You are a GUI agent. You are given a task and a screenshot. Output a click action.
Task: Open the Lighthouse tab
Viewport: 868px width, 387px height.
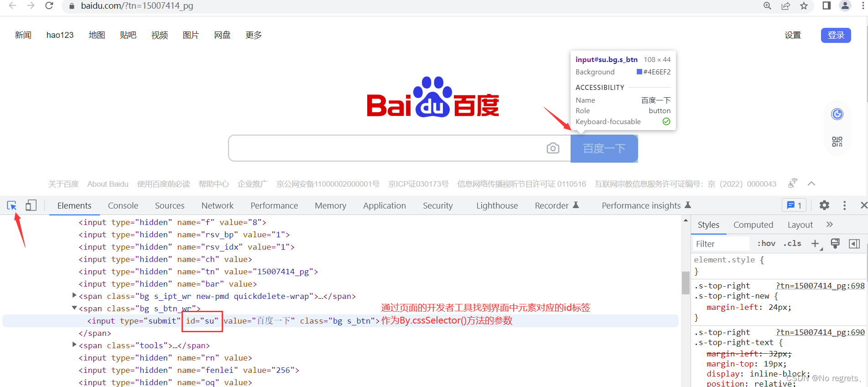[497, 206]
